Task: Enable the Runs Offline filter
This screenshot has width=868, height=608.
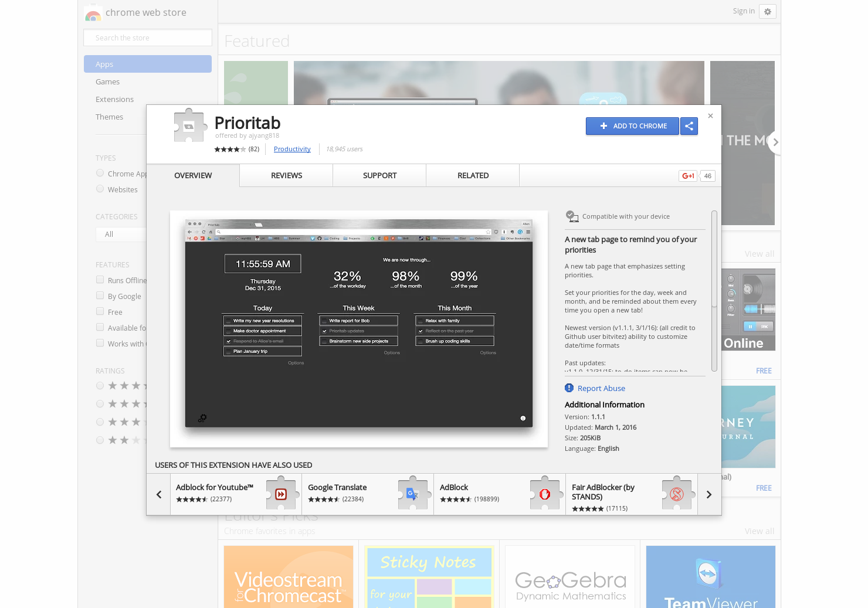Action: [x=100, y=280]
